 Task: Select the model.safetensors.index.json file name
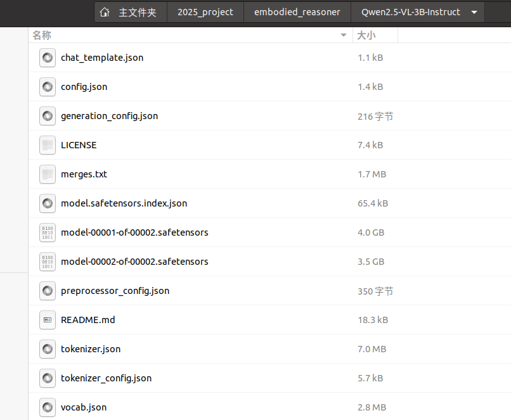pyautogui.click(x=124, y=203)
